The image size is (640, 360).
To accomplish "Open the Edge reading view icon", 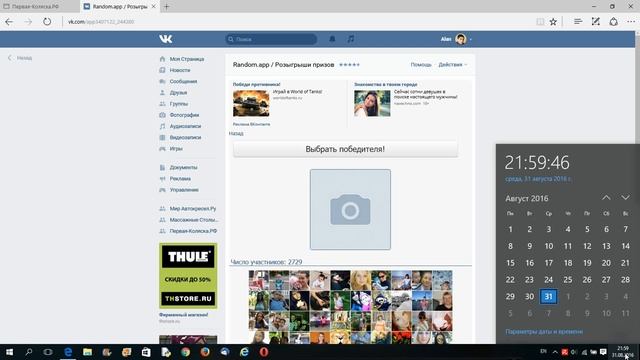I will (540, 22).
